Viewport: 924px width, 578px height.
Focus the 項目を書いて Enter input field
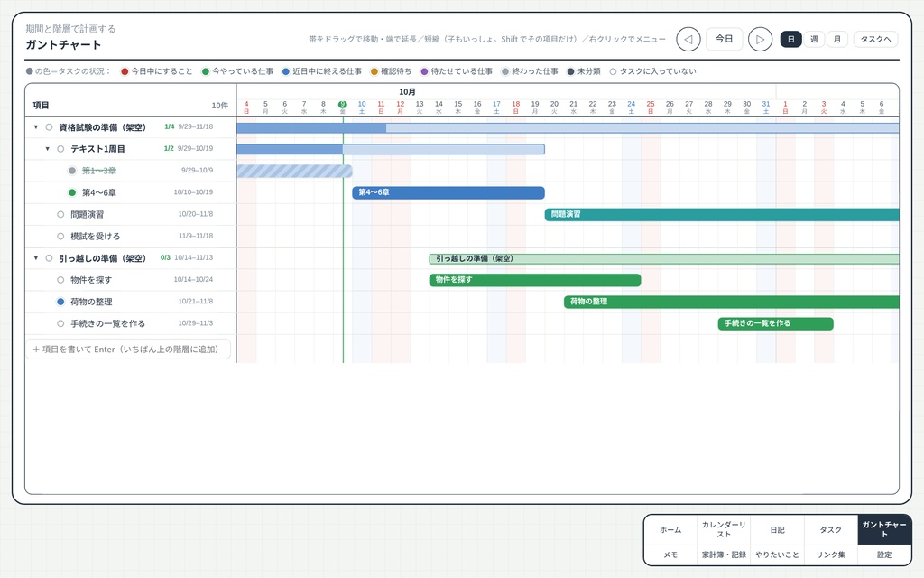point(128,350)
